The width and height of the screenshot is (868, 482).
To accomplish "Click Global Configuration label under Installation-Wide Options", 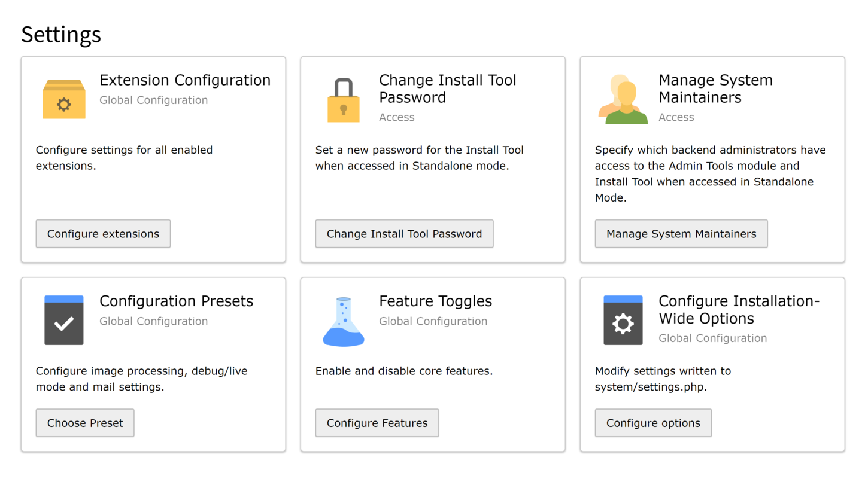I will point(713,338).
